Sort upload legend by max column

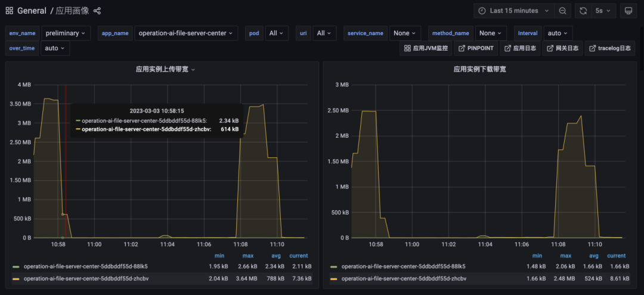coord(247,256)
